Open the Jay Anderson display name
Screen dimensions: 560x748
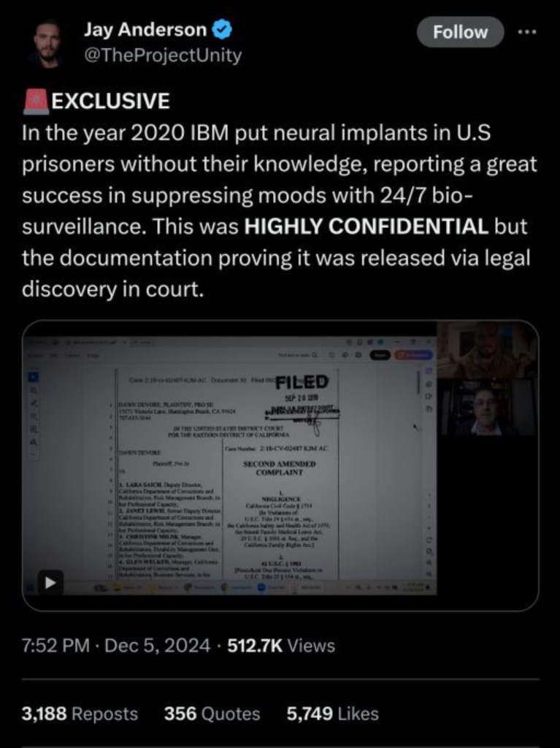[145, 29]
